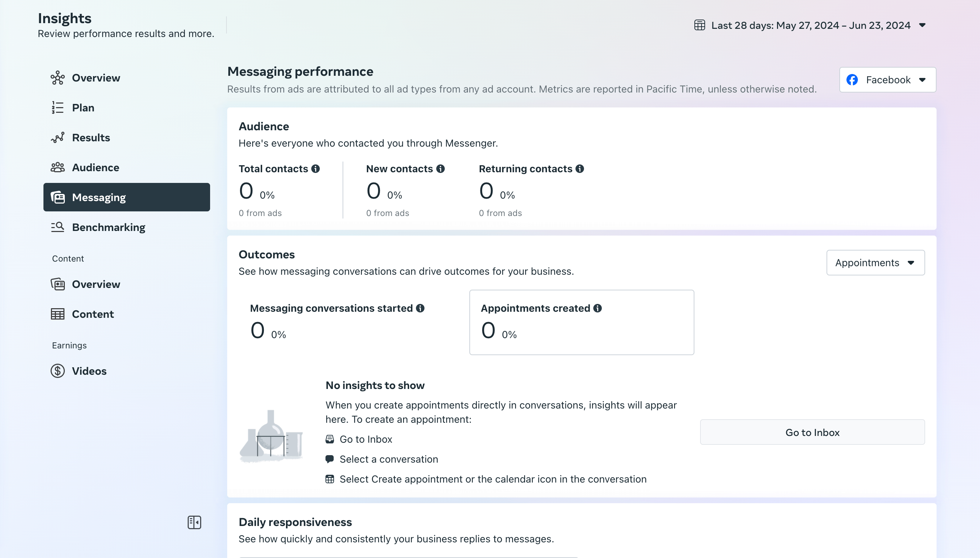The width and height of the screenshot is (980, 558).
Task: Go to the Plan section
Action: pos(83,108)
